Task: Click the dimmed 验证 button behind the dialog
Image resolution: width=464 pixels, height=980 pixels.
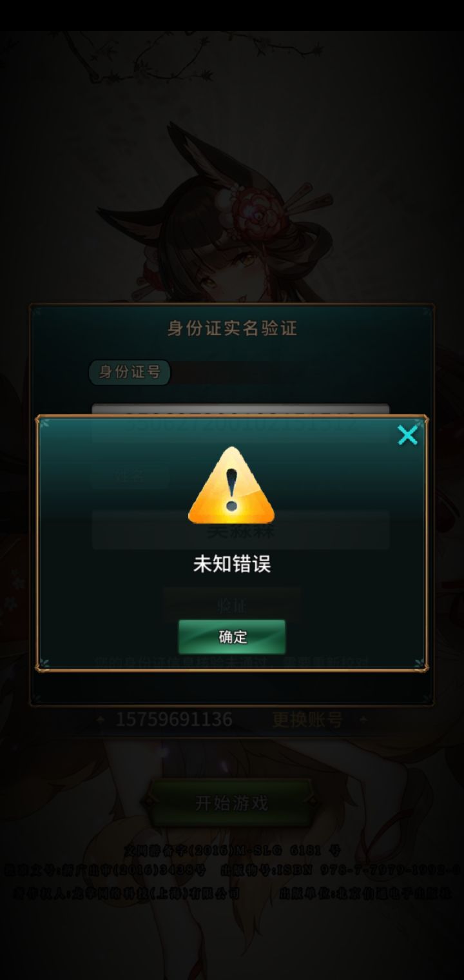Action: [x=232, y=603]
